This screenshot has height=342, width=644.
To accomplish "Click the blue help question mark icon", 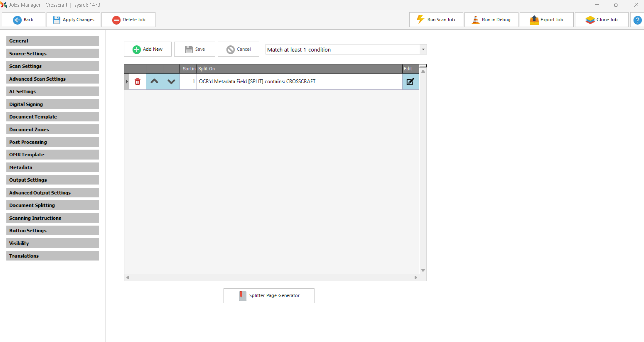I will tap(637, 20).
